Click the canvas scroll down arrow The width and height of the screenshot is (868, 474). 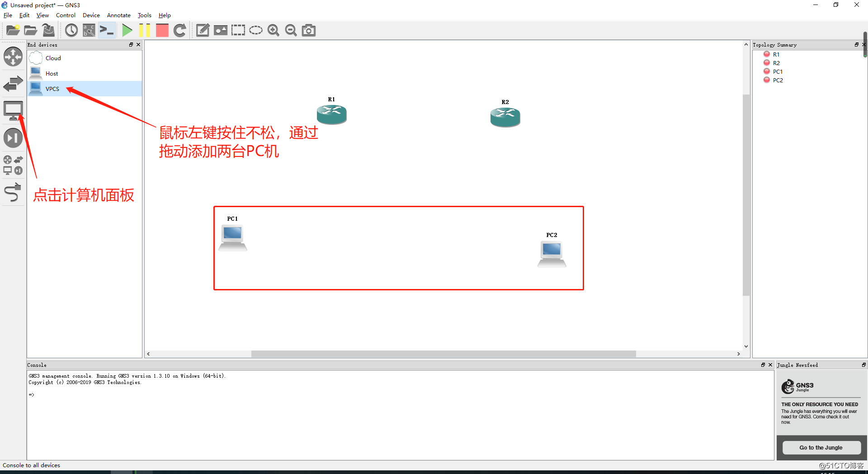[x=746, y=346]
